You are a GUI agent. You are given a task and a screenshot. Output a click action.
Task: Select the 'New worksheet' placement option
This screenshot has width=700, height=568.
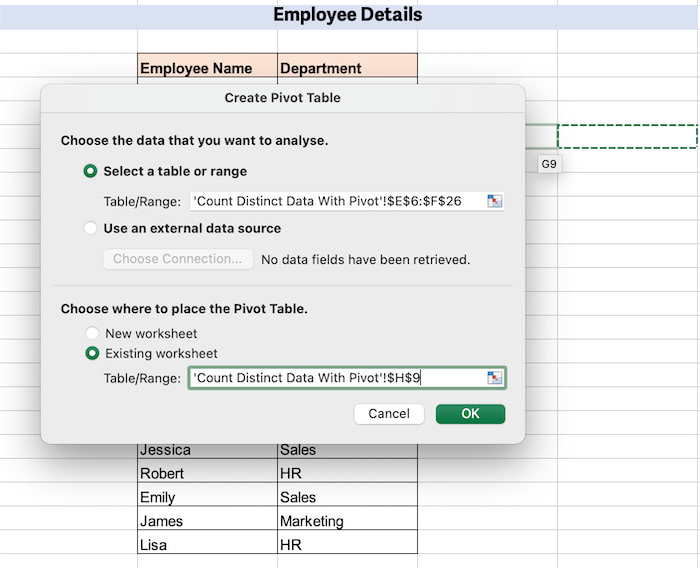[x=92, y=333]
